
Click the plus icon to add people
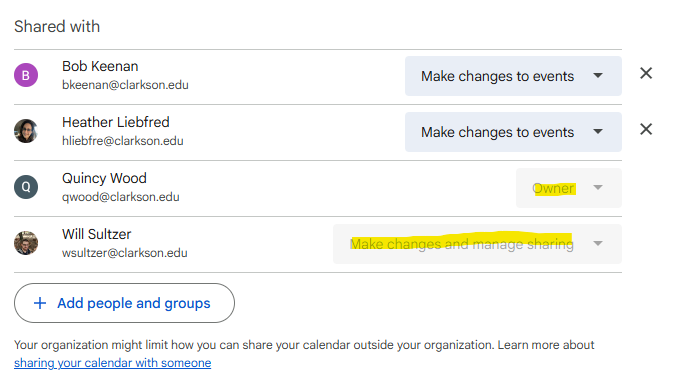pyautogui.click(x=40, y=303)
